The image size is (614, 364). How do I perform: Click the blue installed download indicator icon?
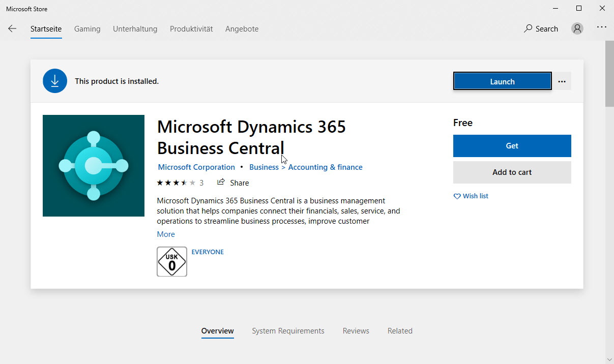54,80
